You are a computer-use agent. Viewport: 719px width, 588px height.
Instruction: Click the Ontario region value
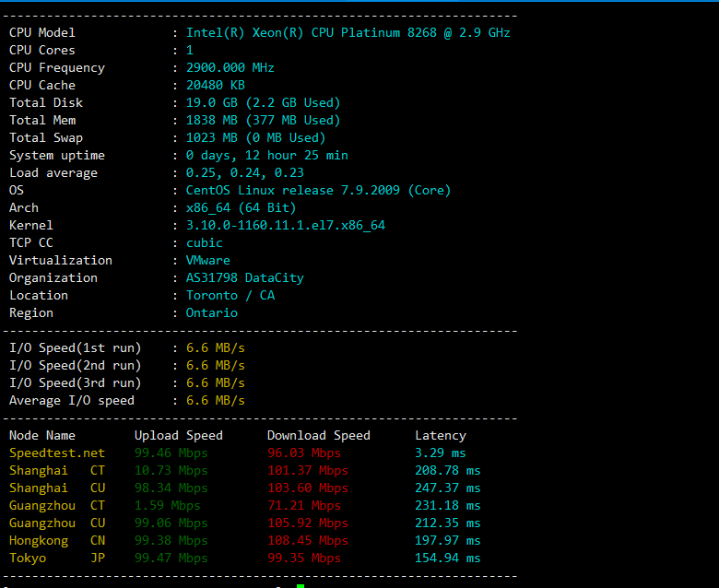click(x=211, y=312)
